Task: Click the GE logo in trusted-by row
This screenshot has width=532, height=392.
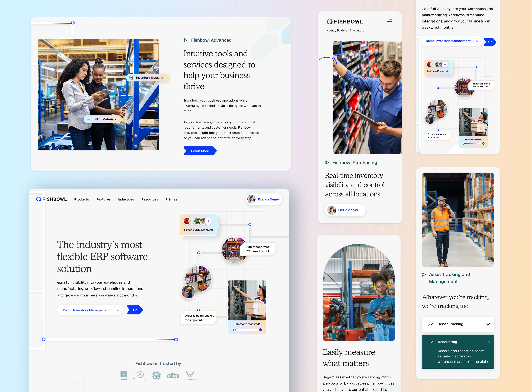Action: pos(156,375)
